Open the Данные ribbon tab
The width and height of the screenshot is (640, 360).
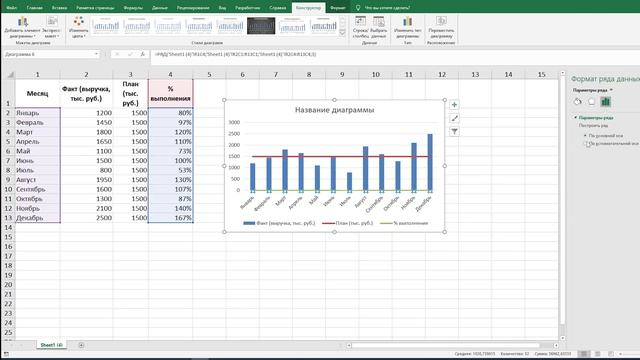point(160,8)
